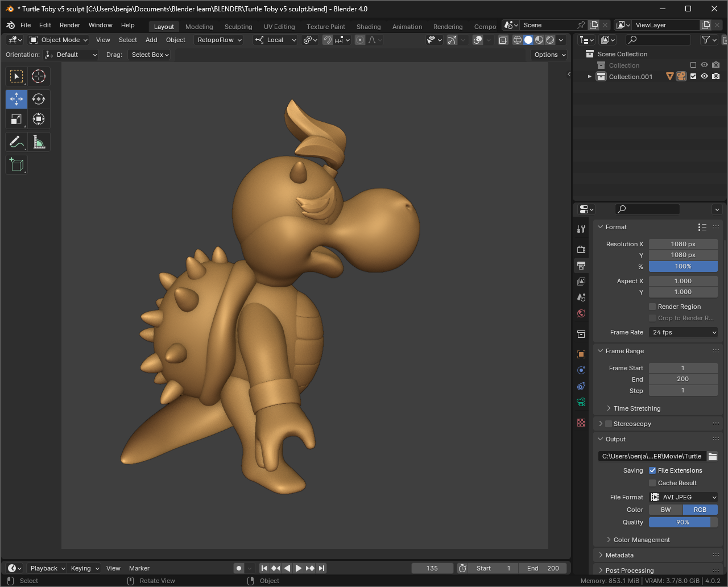
Task: Open the Frame Rate dropdown
Action: [683, 332]
